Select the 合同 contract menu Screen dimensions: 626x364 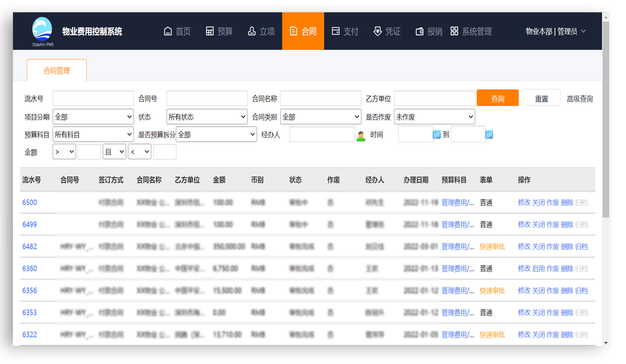tap(303, 31)
